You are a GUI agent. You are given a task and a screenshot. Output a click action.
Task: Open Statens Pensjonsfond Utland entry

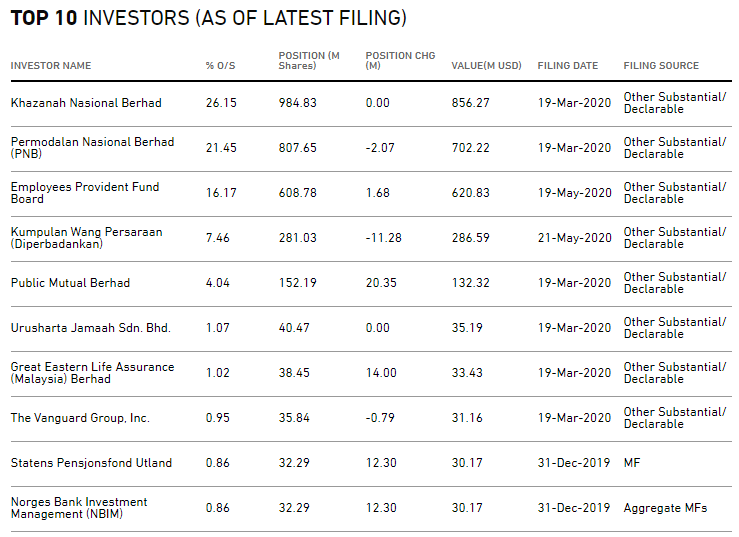[x=91, y=463]
